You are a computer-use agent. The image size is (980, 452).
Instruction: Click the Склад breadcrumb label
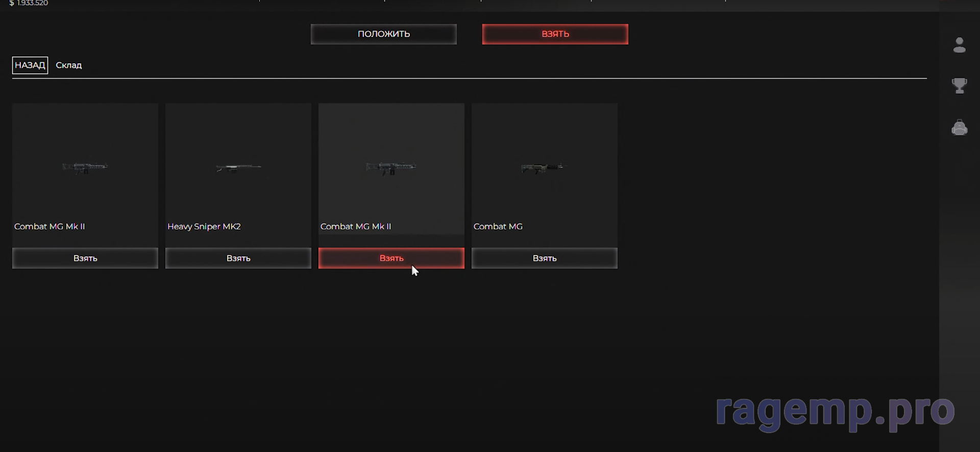click(69, 65)
